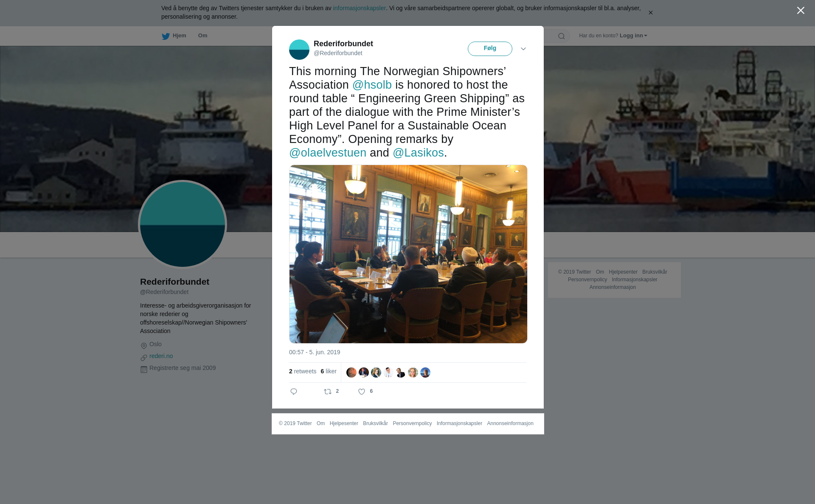Like the tweet with heart icon
Viewport: 815px width, 504px height.
[362, 392]
